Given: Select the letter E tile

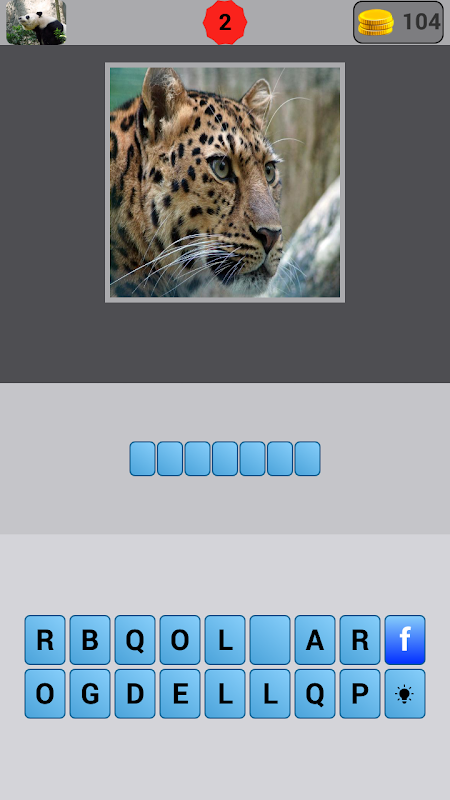Looking at the screenshot, I should click(x=180, y=694).
